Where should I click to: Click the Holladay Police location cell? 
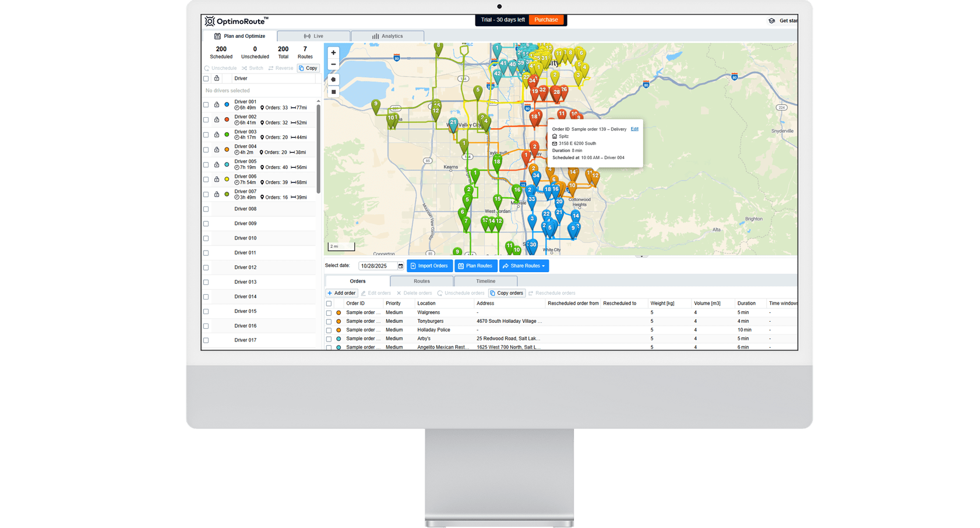click(434, 330)
